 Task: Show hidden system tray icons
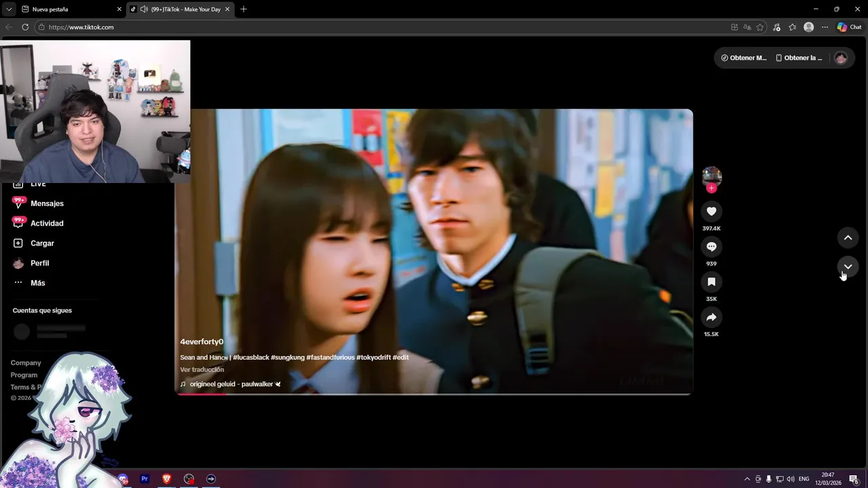(747, 479)
